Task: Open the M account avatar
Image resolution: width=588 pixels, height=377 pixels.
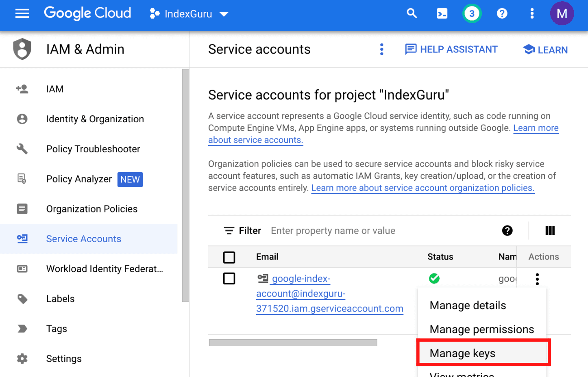Action: 562,14
